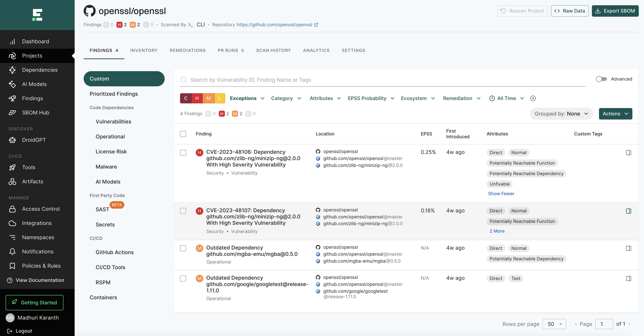
Task: Check the googletest Outdated Dependency row checkbox
Action: [183, 279]
